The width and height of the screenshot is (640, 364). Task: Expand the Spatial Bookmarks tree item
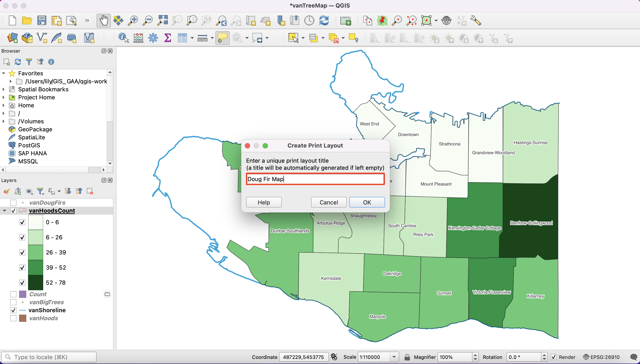(4, 89)
